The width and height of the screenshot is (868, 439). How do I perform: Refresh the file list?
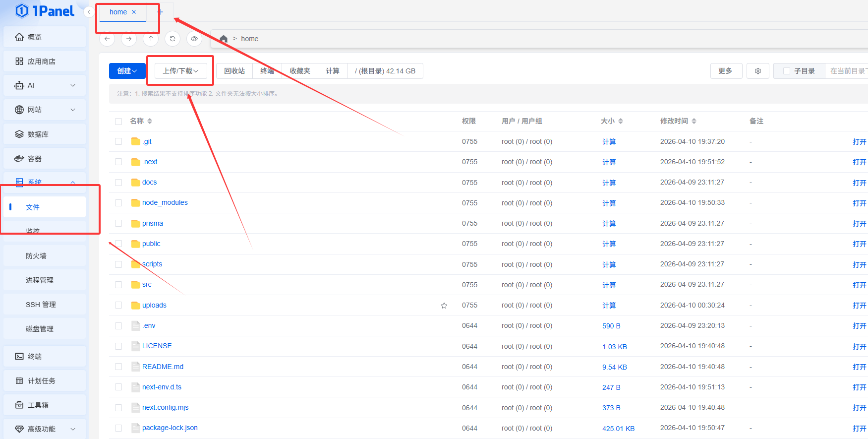pyautogui.click(x=173, y=39)
